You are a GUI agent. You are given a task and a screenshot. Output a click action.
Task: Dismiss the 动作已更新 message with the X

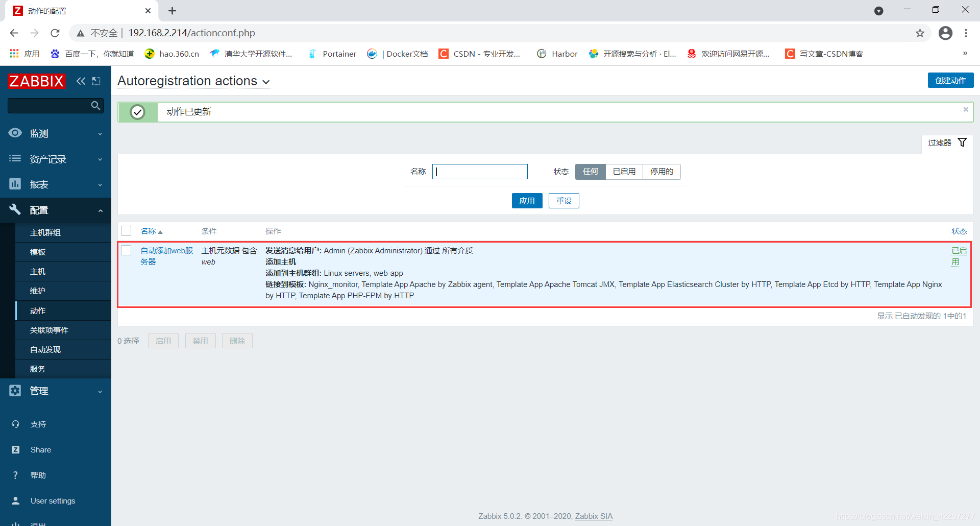[966, 109]
